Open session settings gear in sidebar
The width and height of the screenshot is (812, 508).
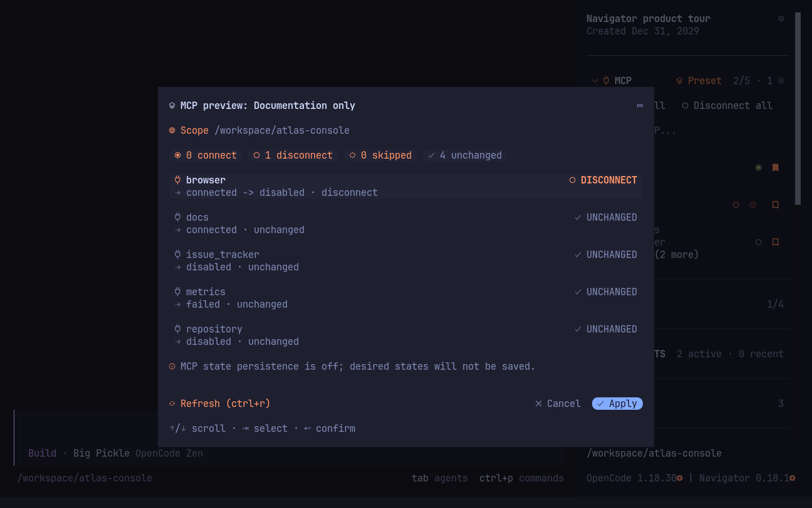coord(781,19)
